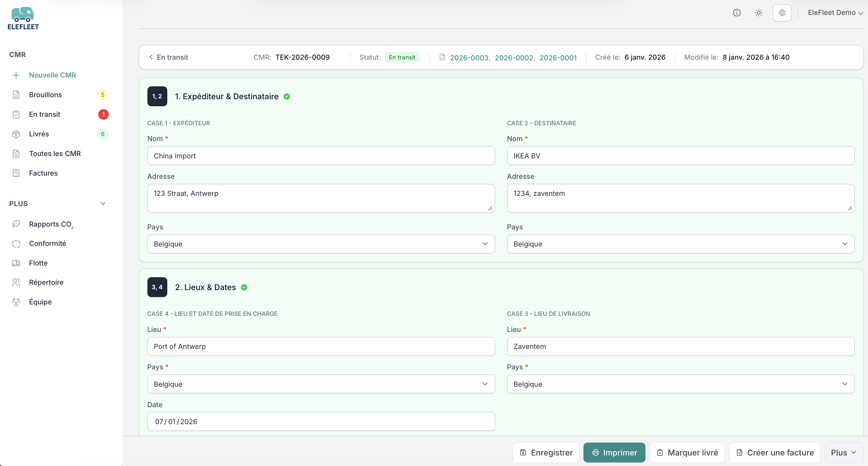The image size is (868, 466).
Task: Collapse the PLUS sidebar section
Action: [103, 204]
